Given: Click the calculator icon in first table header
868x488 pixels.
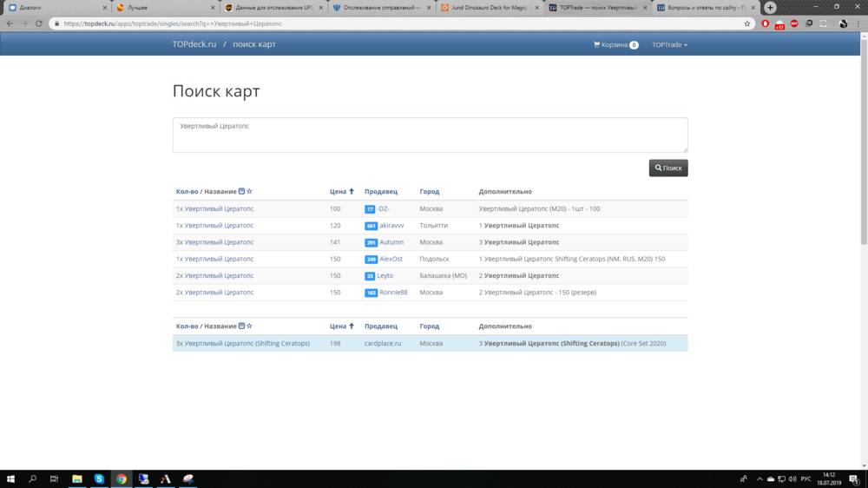Looking at the screenshot, I should 241,191.
